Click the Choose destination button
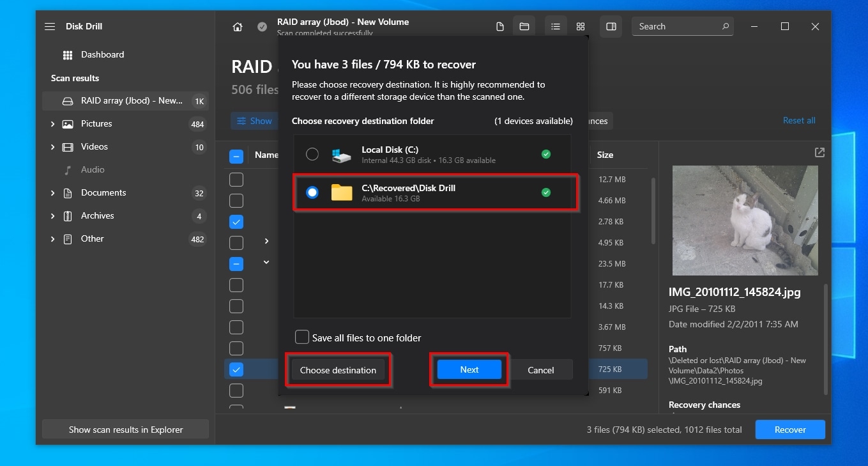Viewport: 868px width, 466px height. (338, 370)
